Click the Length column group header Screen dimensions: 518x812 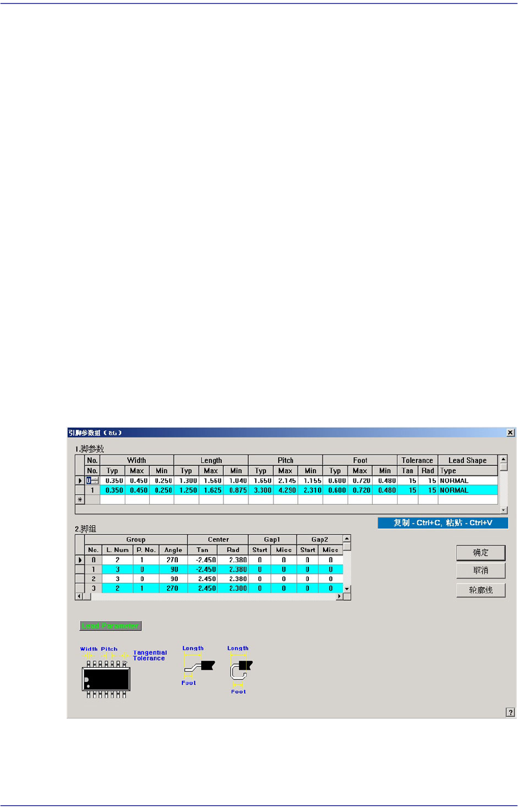pos(211,460)
